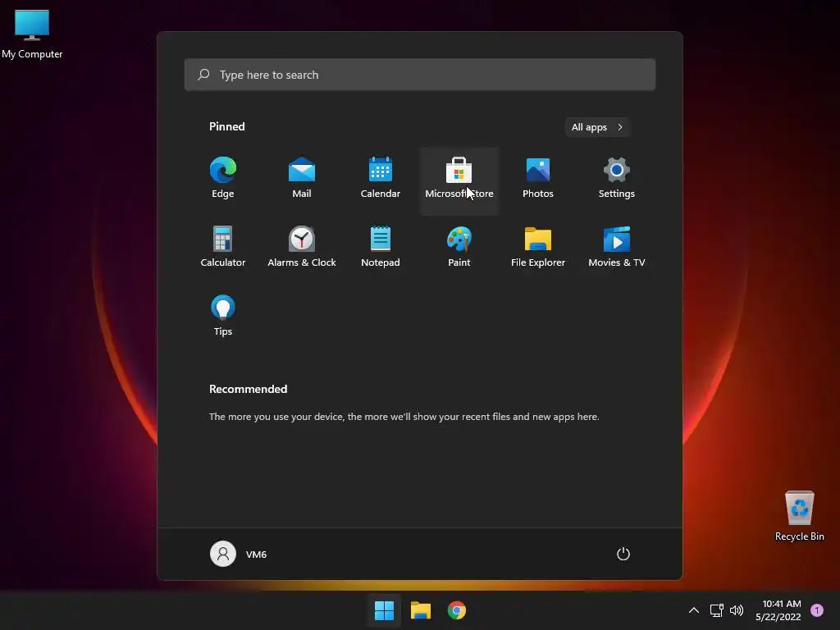The height and width of the screenshot is (630, 840).
Task: Open the Tips app
Action: [x=223, y=316]
